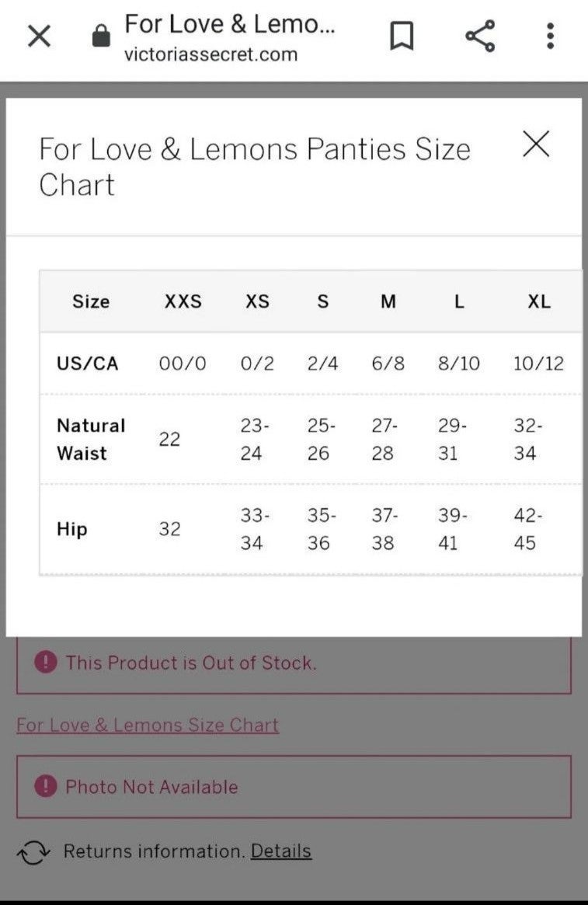
Task: Close the Panties Size Chart dialog
Action: (536, 144)
